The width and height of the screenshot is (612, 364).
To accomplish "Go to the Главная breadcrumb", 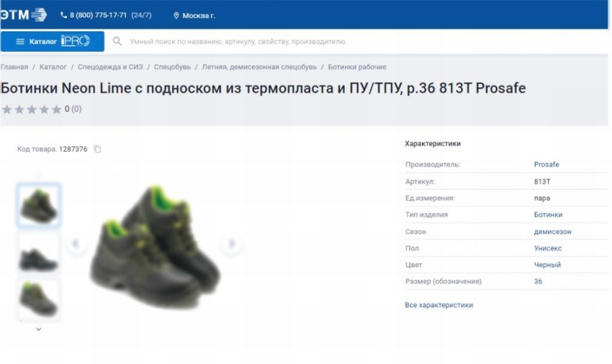I will (x=14, y=67).
